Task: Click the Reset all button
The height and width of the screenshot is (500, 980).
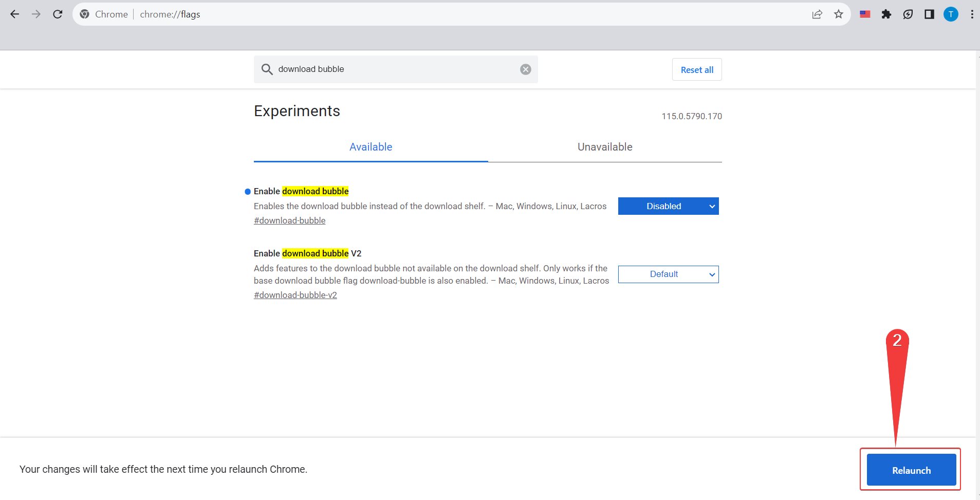Action: coord(696,69)
